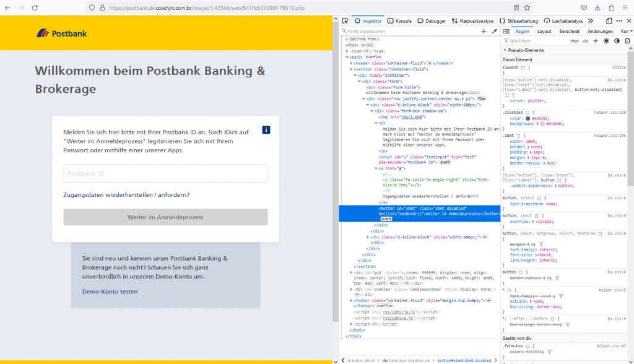The image size is (634, 364).
Task: Switch to the Layout tab
Action: tap(544, 31)
